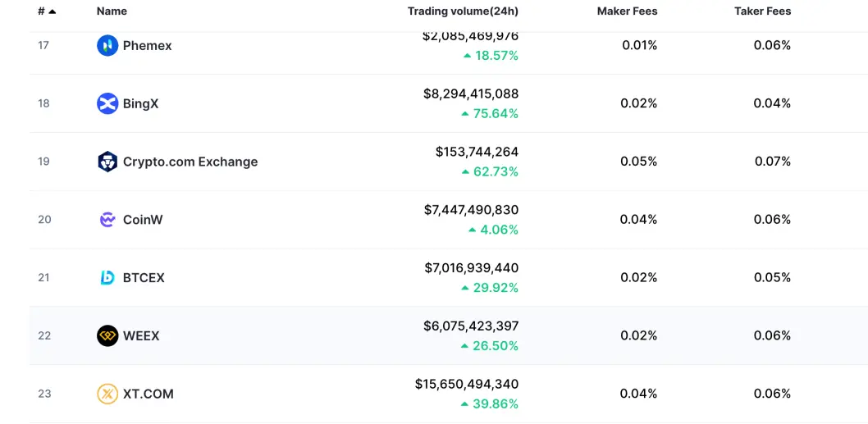Click the 26.50% change for WEEX
The height and width of the screenshot is (424, 868).
click(x=490, y=346)
